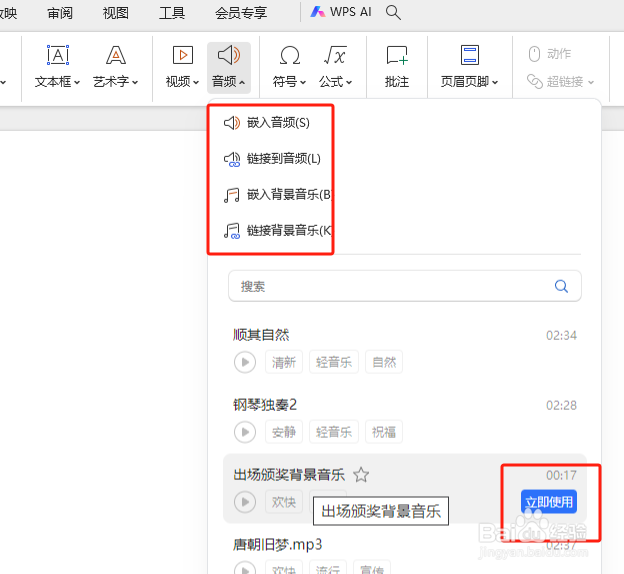Click the Header and Footer (页眉页脚) icon

coord(470,55)
